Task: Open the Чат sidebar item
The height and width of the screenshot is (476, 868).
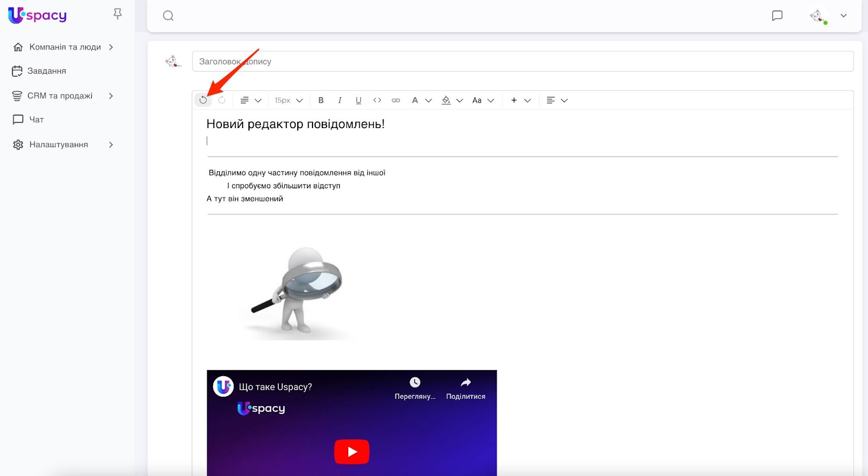Action: pyautogui.click(x=36, y=119)
